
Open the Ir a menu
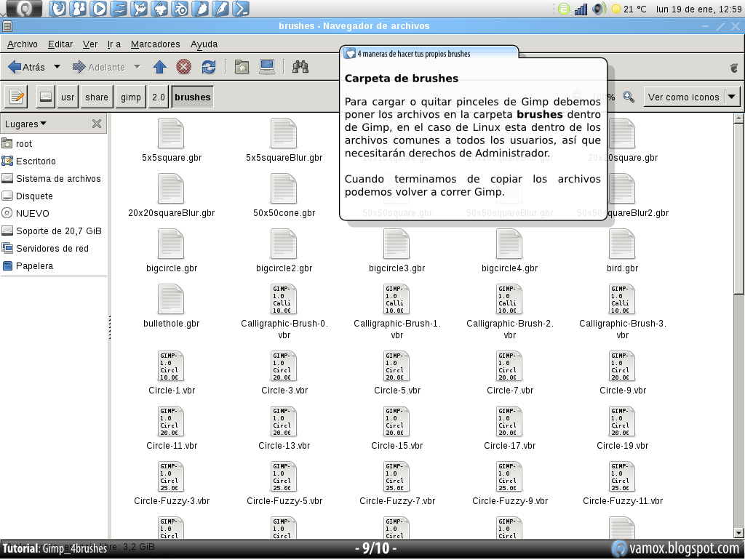114,44
